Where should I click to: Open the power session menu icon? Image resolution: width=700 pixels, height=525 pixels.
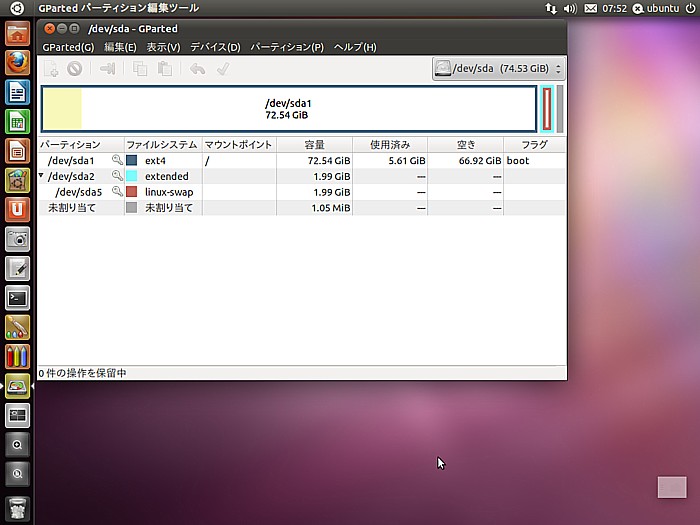click(690, 8)
